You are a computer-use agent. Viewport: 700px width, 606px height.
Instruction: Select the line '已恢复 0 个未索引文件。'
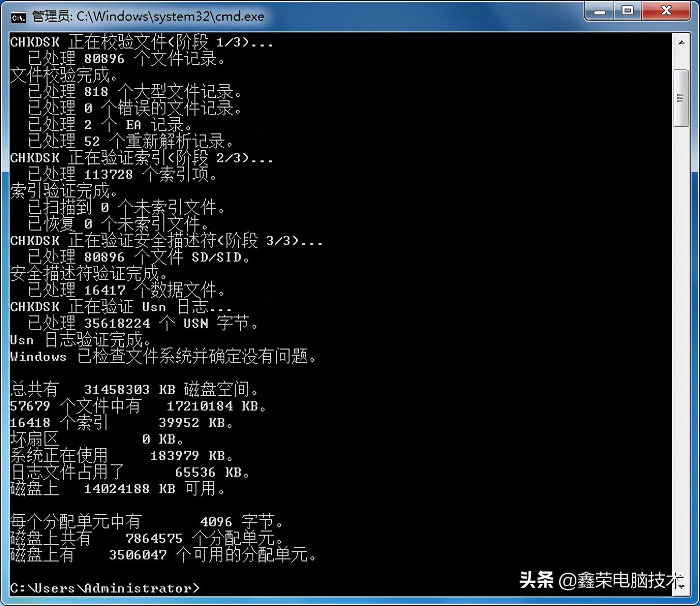click(x=118, y=224)
